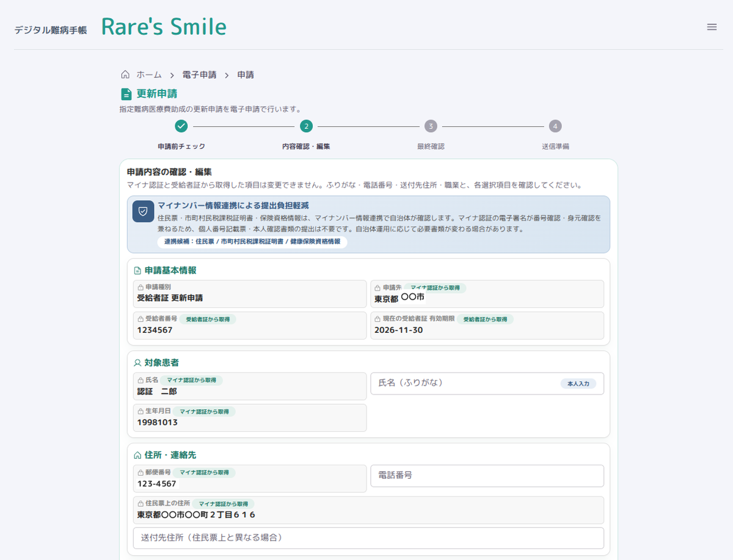The width and height of the screenshot is (733, 560).
Task: Click the 申請内容の確認・編集 heading
Action: click(x=169, y=172)
